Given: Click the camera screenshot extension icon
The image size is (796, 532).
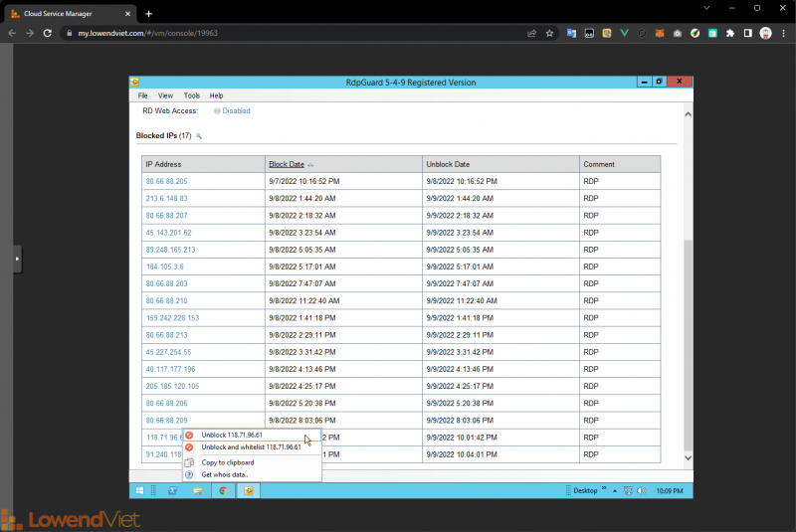Looking at the screenshot, I should 678,33.
